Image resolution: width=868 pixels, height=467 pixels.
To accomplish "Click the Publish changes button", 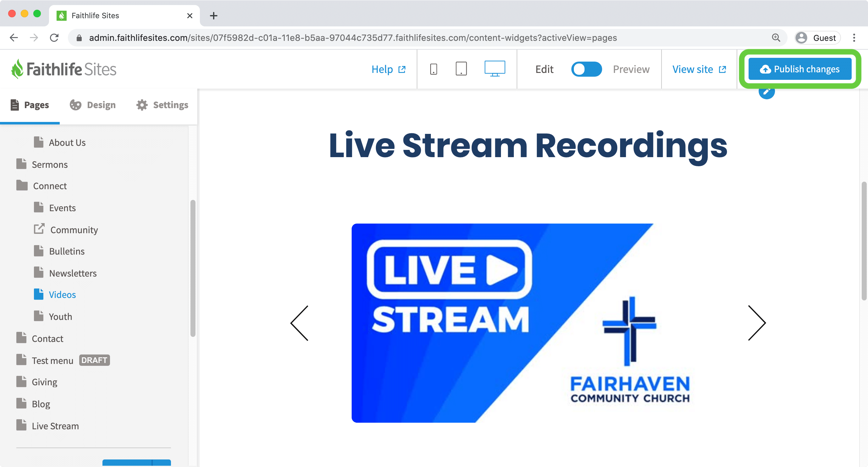I will click(800, 69).
